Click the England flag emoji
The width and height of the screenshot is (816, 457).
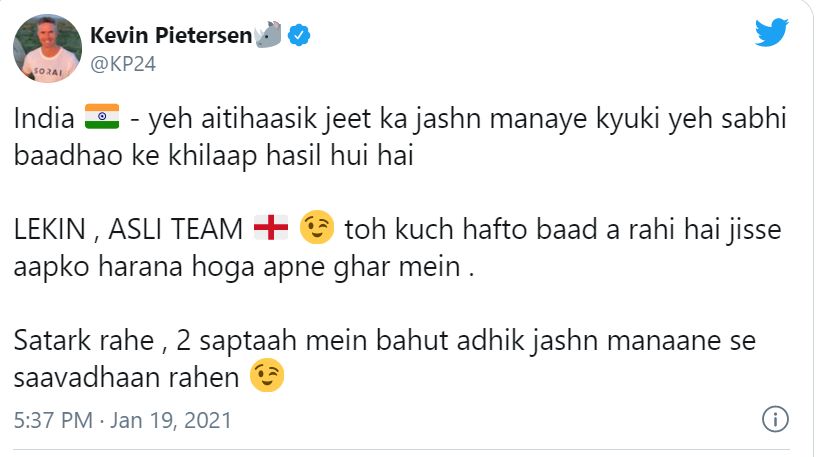271,227
